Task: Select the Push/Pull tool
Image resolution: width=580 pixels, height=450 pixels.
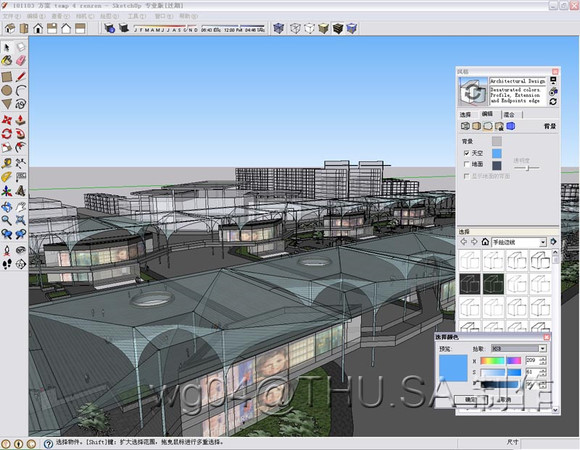Action: click(x=21, y=120)
